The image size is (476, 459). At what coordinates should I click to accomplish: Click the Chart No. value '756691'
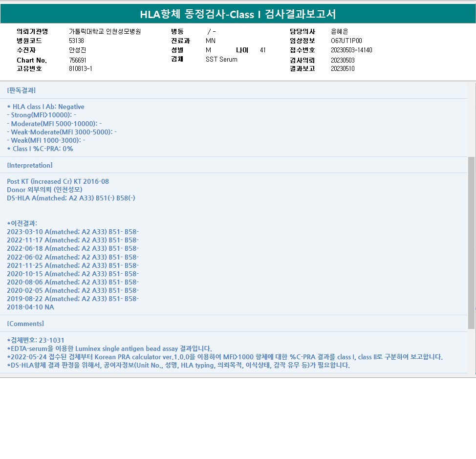coord(77,60)
